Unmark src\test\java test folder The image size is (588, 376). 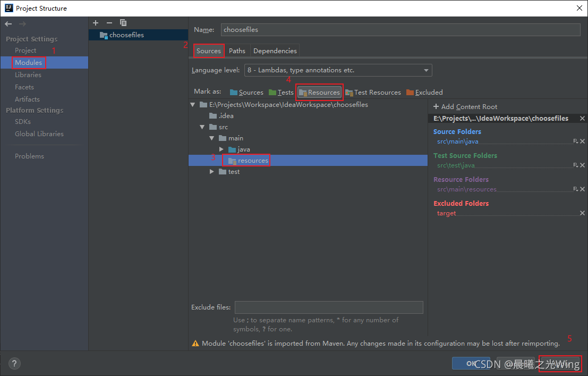[x=582, y=165]
